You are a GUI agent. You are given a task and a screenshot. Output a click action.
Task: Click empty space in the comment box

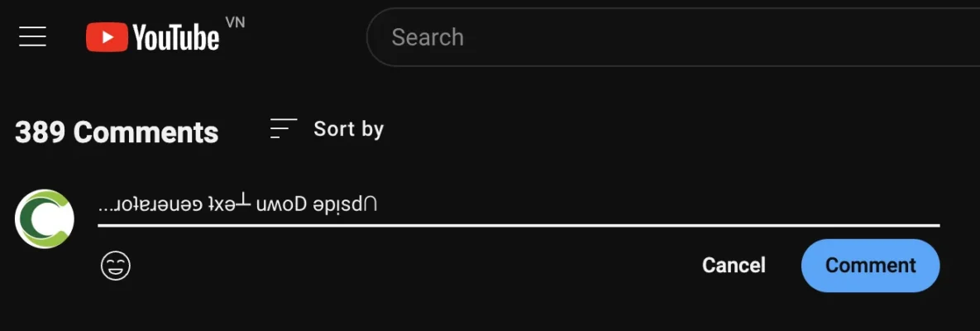tap(662, 204)
